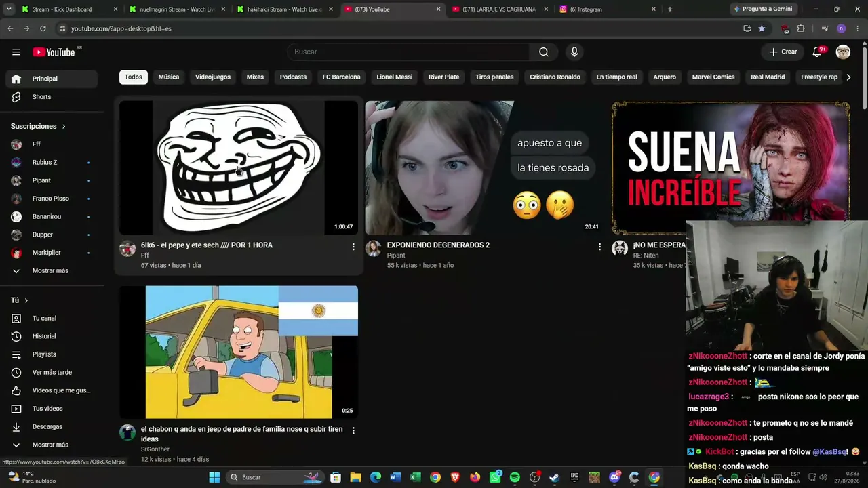Image resolution: width=868 pixels, height=488 pixels.
Task: Click the YouTube Buscar search field
Action: [x=410, y=52]
